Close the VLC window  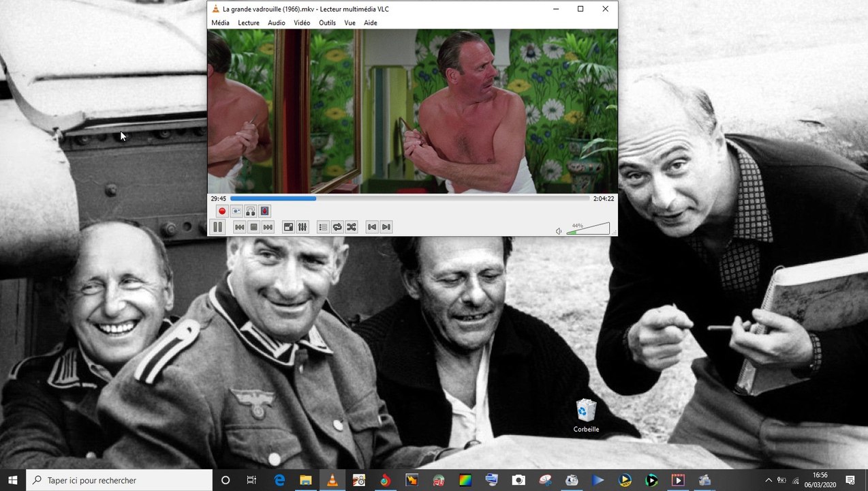tap(605, 9)
